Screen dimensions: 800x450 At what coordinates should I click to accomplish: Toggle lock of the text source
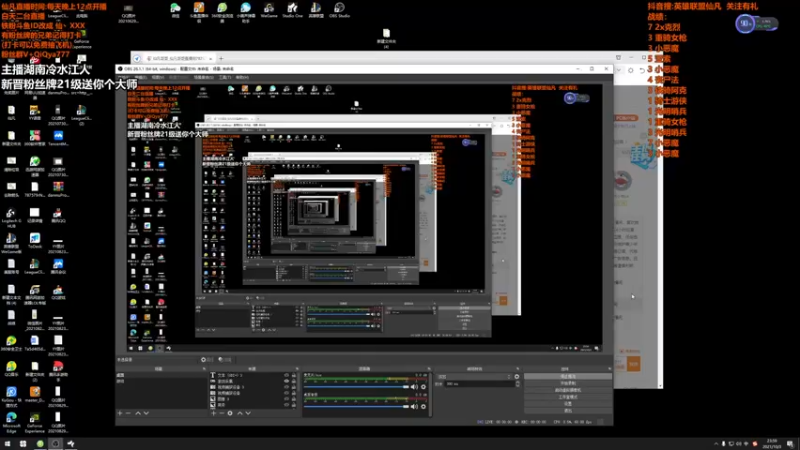click(293, 375)
